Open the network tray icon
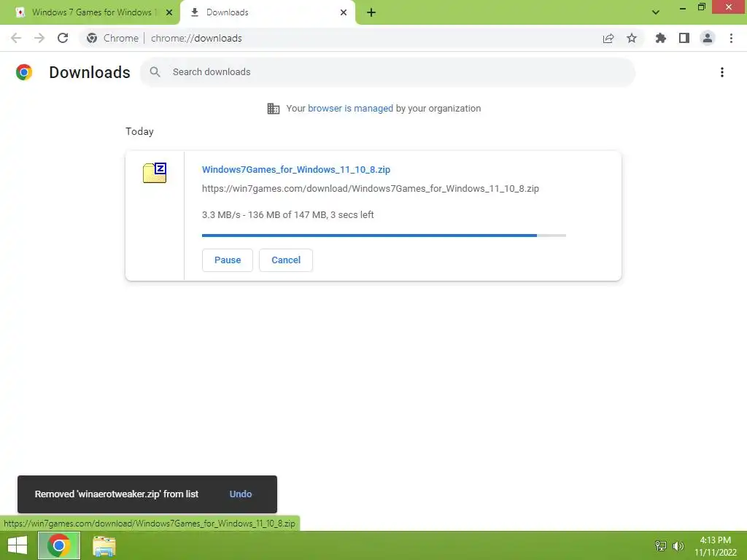Image resolution: width=747 pixels, height=560 pixels. (x=660, y=545)
